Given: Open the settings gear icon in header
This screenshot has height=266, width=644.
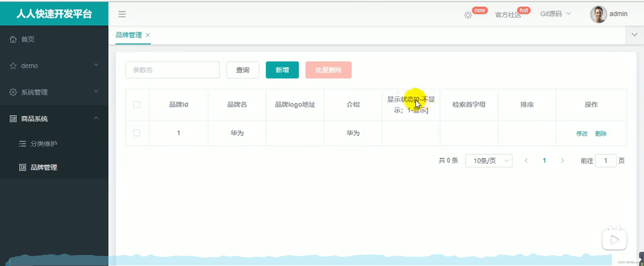Looking at the screenshot, I should pos(468,15).
